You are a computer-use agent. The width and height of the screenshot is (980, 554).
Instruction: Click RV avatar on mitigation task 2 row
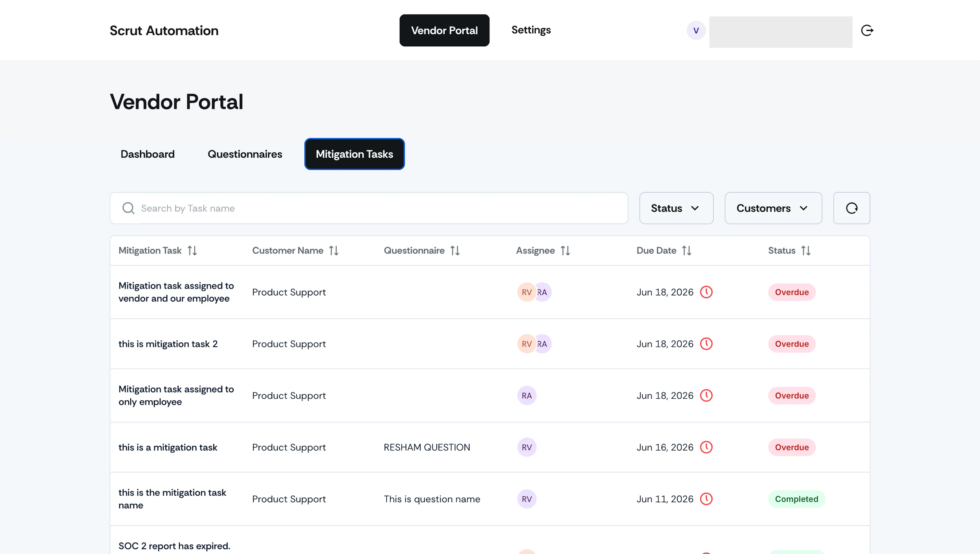tap(527, 344)
